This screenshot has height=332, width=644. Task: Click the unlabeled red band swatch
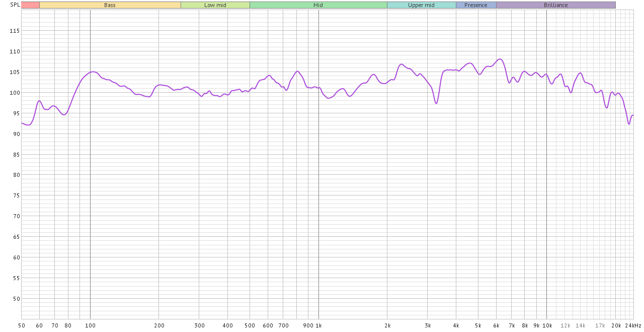pyautogui.click(x=30, y=5)
